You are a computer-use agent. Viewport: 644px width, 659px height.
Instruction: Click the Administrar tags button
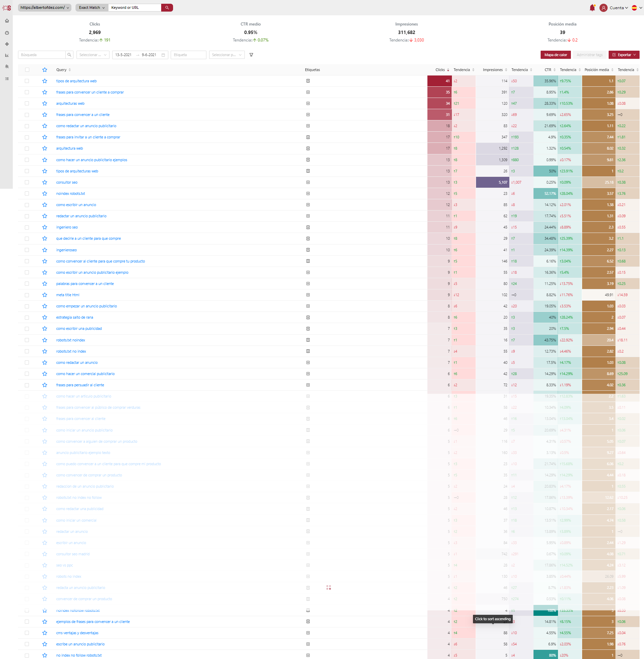(x=590, y=55)
